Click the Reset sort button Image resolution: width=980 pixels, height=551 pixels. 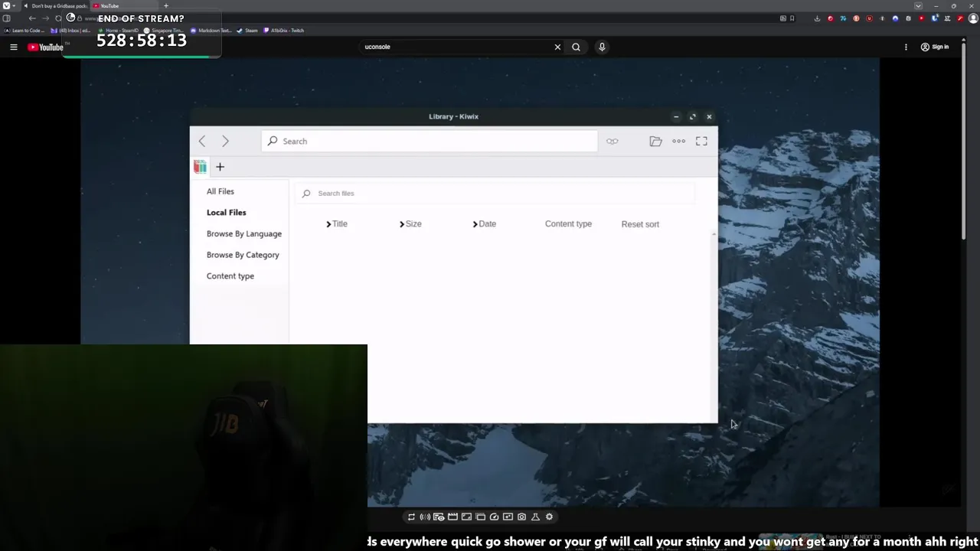[640, 224]
